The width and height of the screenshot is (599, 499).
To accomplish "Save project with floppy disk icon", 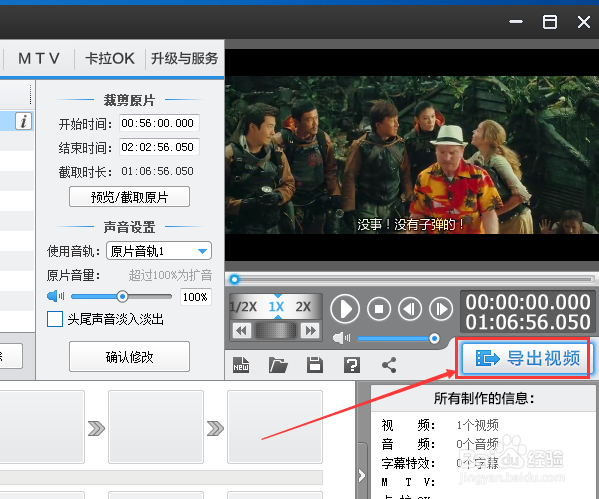I will [315, 365].
